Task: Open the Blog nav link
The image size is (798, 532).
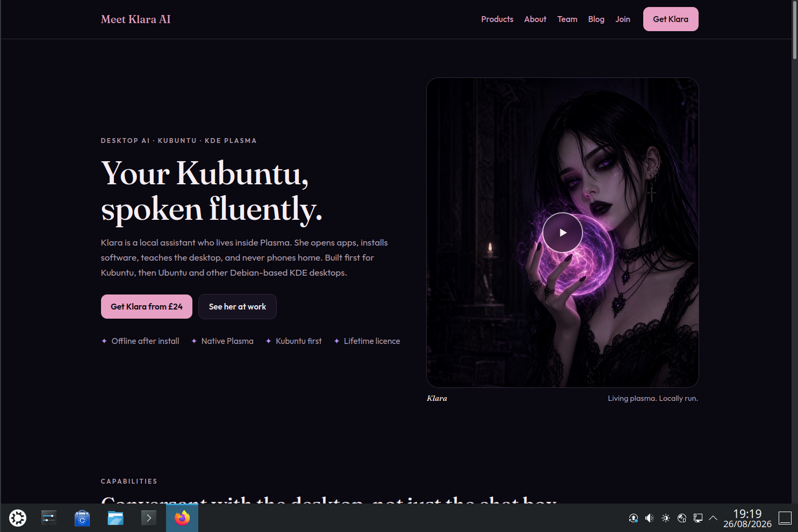Action: click(596, 19)
